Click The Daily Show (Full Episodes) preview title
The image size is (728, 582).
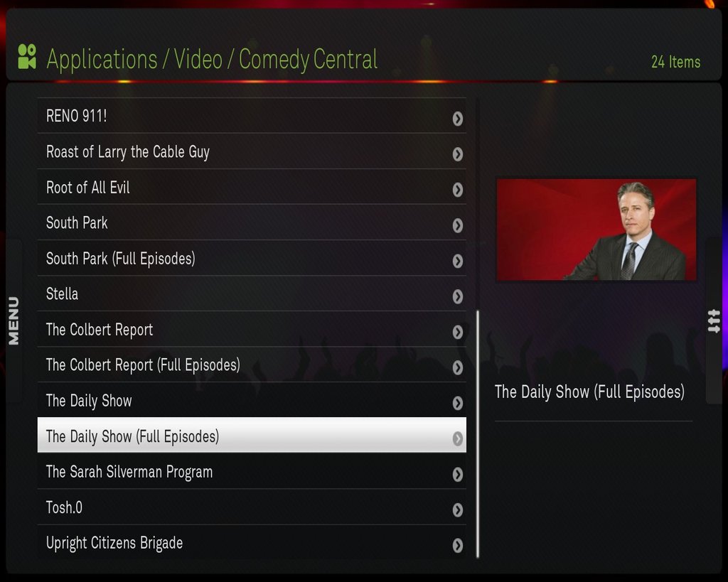589,392
